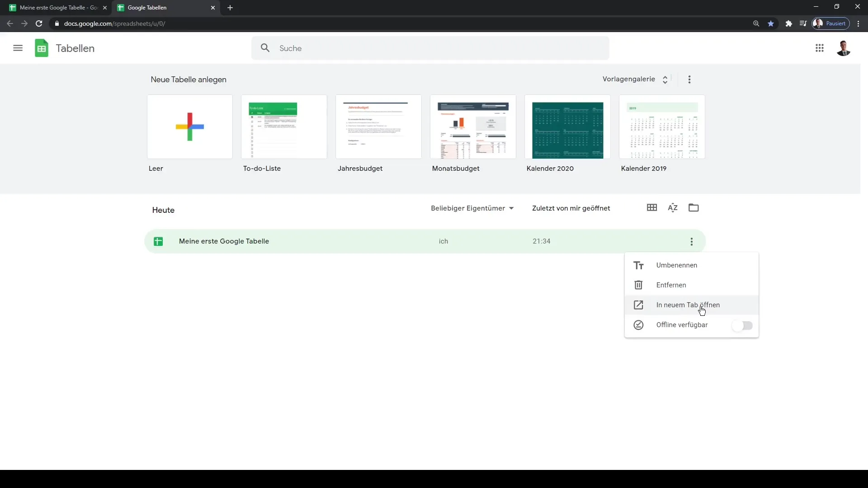Click the Entfernen trash icon

pos(638,285)
